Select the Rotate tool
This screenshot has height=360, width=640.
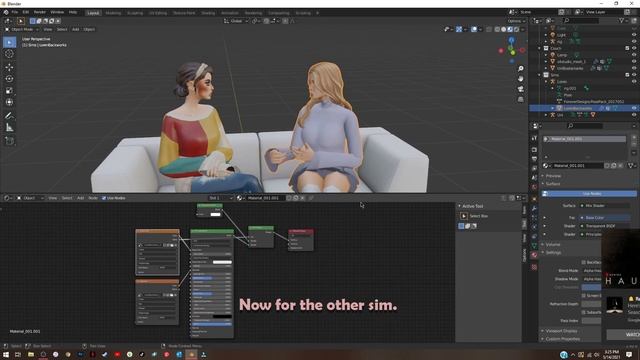(x=9, y=79)
